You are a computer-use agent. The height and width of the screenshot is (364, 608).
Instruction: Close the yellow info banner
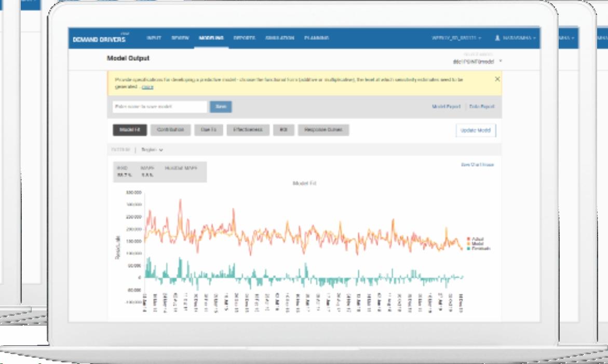(497, 79)
